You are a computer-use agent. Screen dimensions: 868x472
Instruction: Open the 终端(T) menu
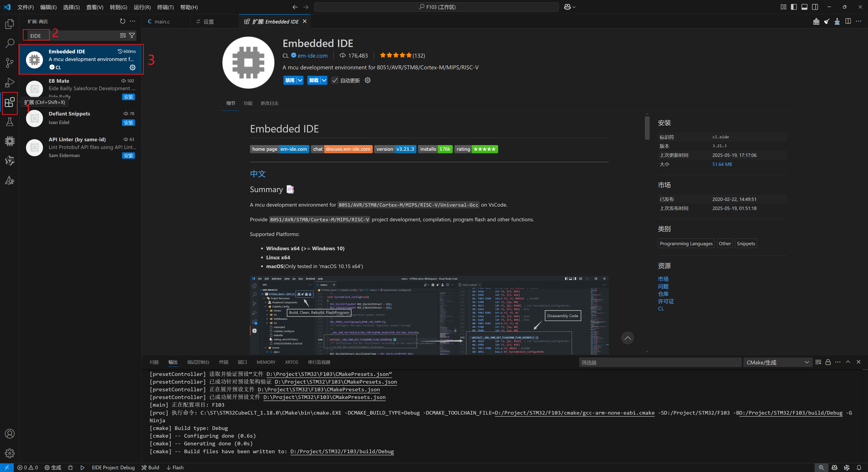[x=165, y=7]
